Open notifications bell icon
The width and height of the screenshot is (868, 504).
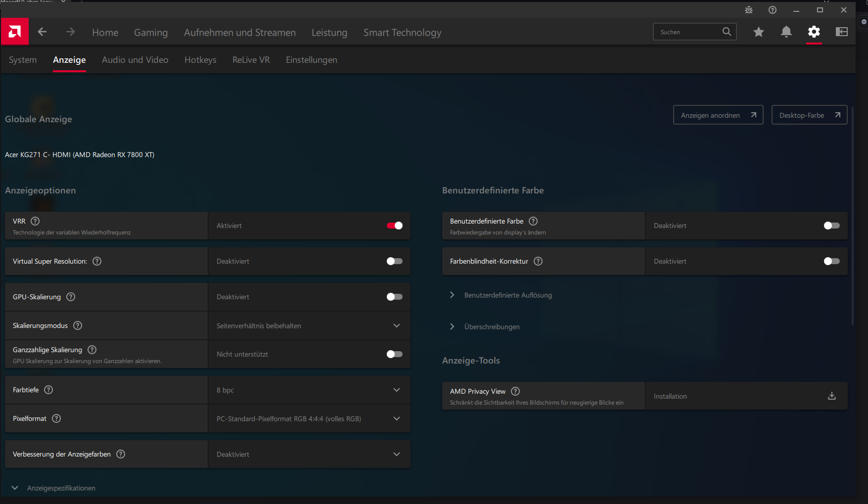pos(786,32)
